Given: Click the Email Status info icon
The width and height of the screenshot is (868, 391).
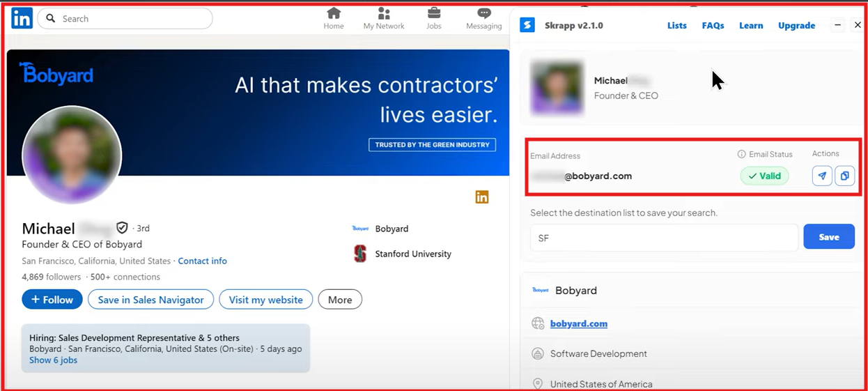Looking at the screenshot, I should point(741,154).
